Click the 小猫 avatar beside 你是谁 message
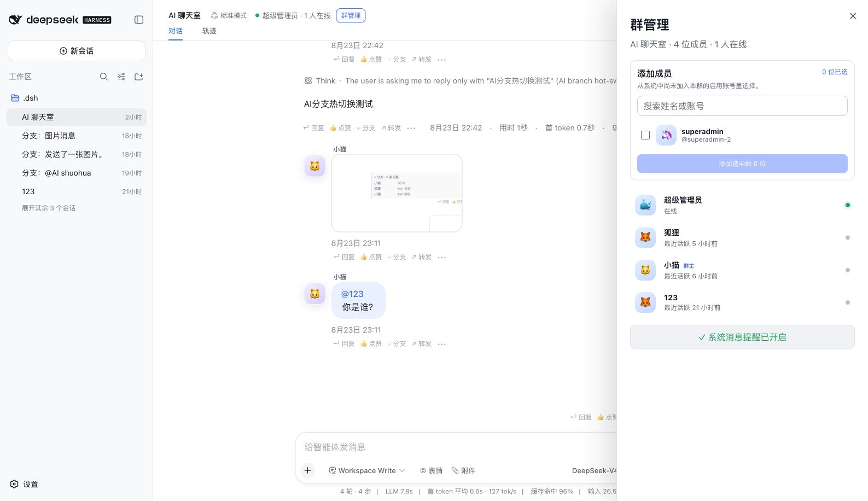 (315, 294)
